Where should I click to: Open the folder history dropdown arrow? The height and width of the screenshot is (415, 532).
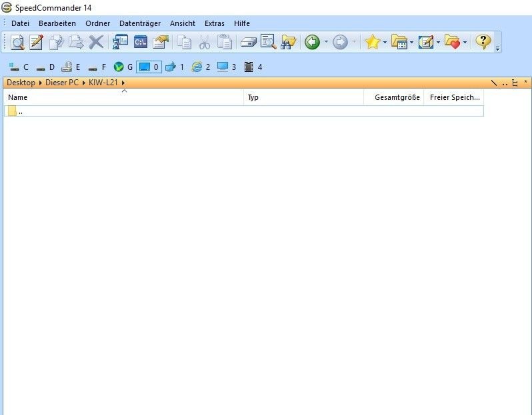pyautogui.click(x=411, y=42)
